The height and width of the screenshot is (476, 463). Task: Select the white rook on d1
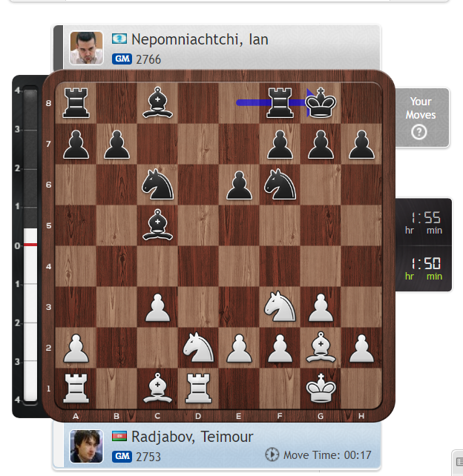(198, 388)
